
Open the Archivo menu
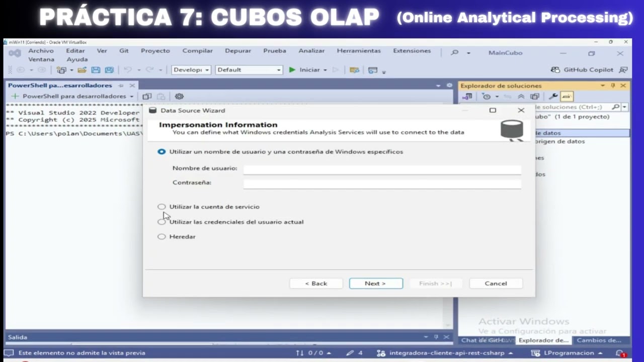pyautogui.click(x=41, y=51)
